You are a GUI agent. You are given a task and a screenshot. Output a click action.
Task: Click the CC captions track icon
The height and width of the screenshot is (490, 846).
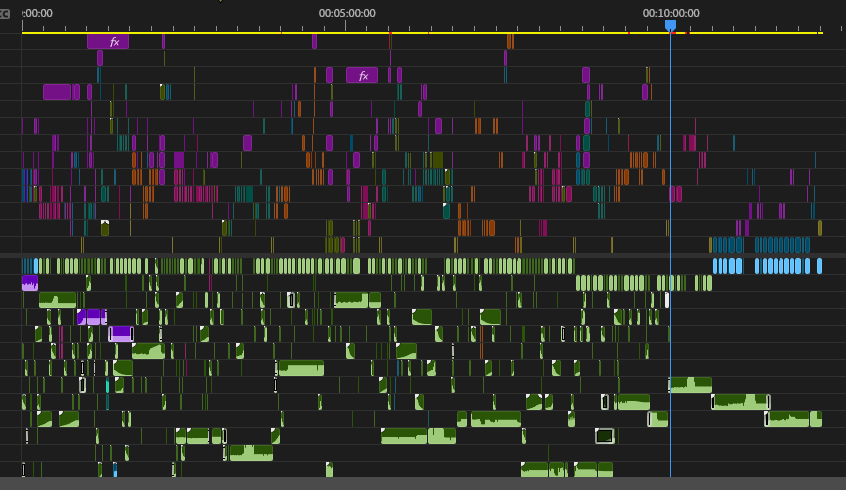[5, 13]
